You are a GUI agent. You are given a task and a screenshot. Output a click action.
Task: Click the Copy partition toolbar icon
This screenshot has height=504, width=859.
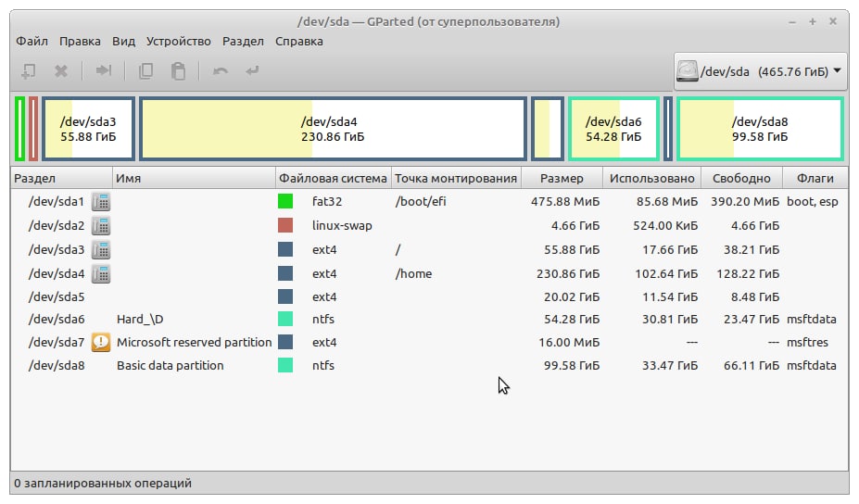(x=145, y=70)
